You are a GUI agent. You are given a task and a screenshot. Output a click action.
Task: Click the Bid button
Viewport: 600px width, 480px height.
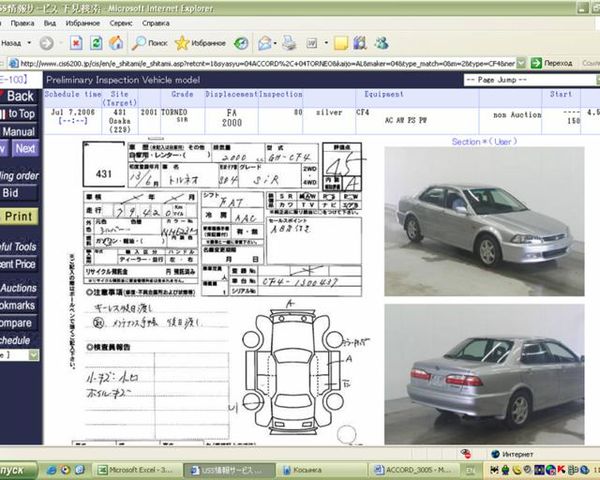(x=19, y=193)
